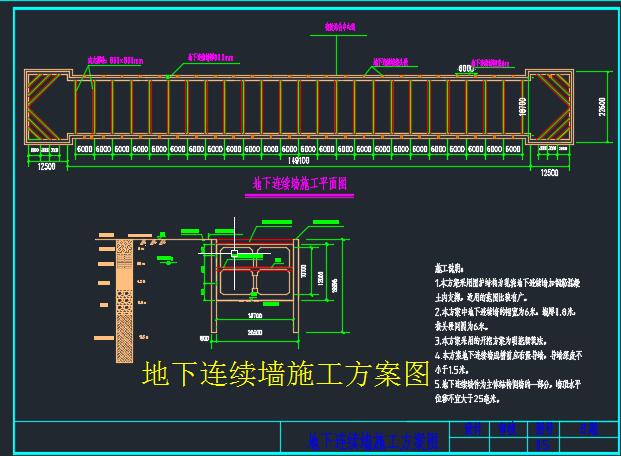Select the magenta label above the center green leader line

pos(340,27)
